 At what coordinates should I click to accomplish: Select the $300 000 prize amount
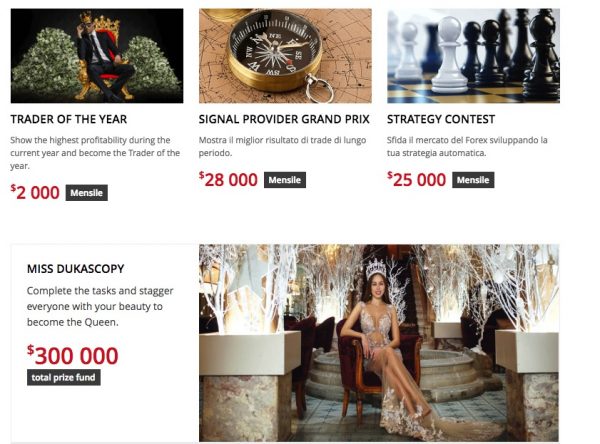click(x=73, y=355)
